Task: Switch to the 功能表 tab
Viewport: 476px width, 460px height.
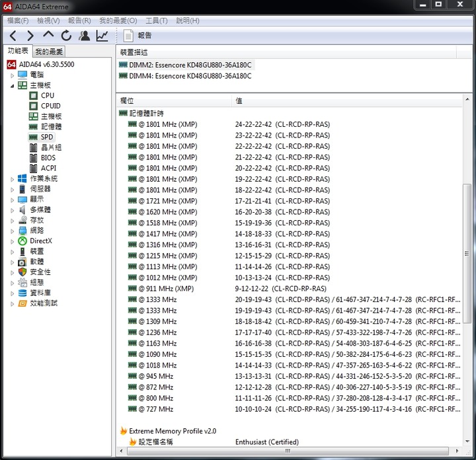Action: tap(18, 51)
